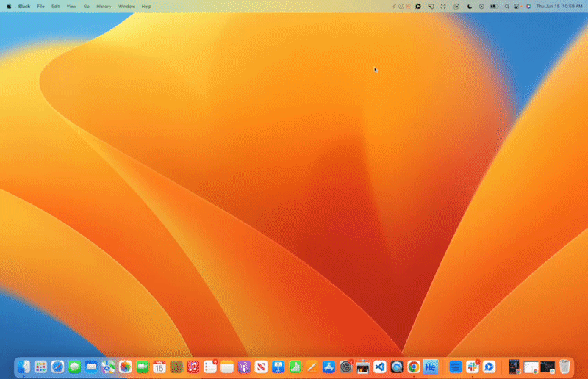Screen dimensions: 588x379
Task: Launch Podcasts from the Dock
Action: (x=244, y=367)
